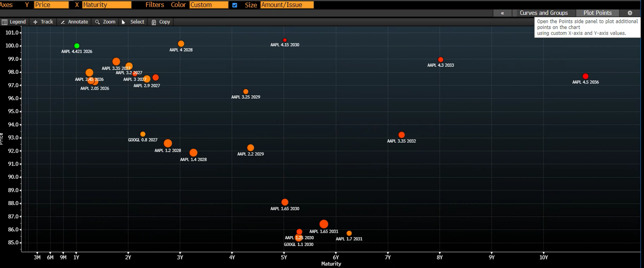Enable the Zoom magnifier tool
This screenshot has height=268, width=644.
[x=105, y=22]
